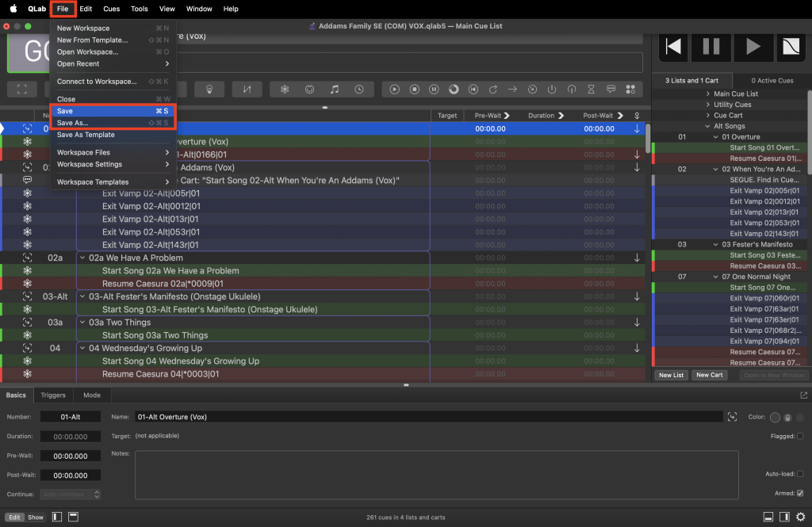Click the target icon beside the Name field
812x527 pixels.
tap(732, 417)
